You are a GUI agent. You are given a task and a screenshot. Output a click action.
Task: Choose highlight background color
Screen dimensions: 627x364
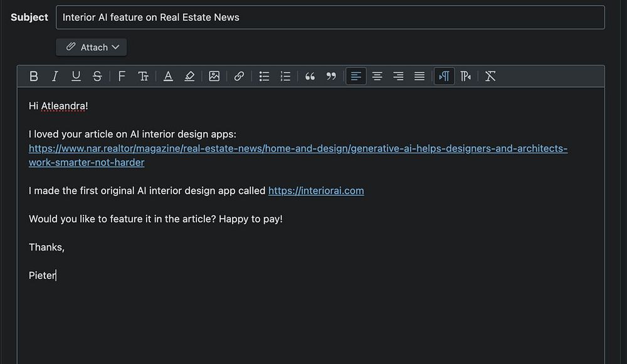coord(189,76)
